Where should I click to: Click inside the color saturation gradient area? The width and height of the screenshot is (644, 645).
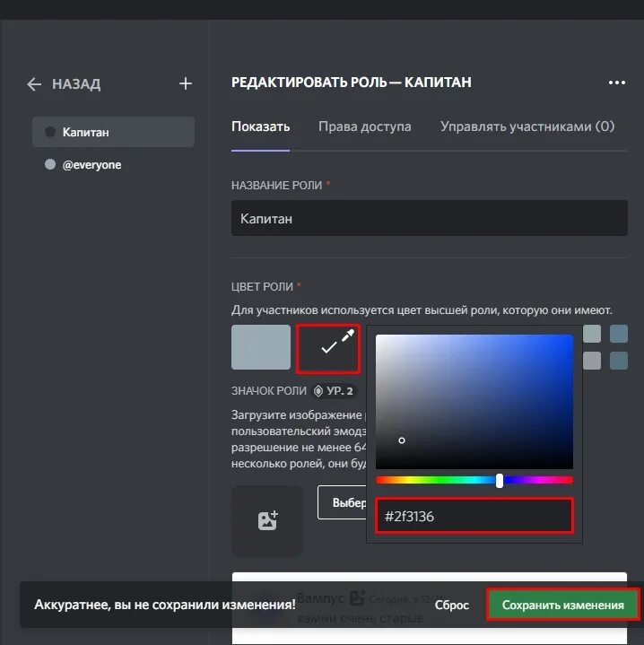[x=474, y=402]
